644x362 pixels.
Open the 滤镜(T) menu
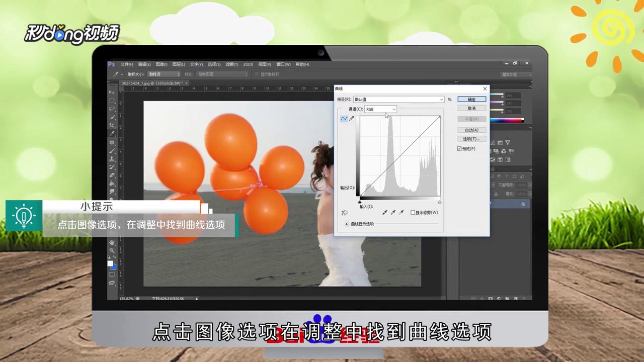[232, 64]
